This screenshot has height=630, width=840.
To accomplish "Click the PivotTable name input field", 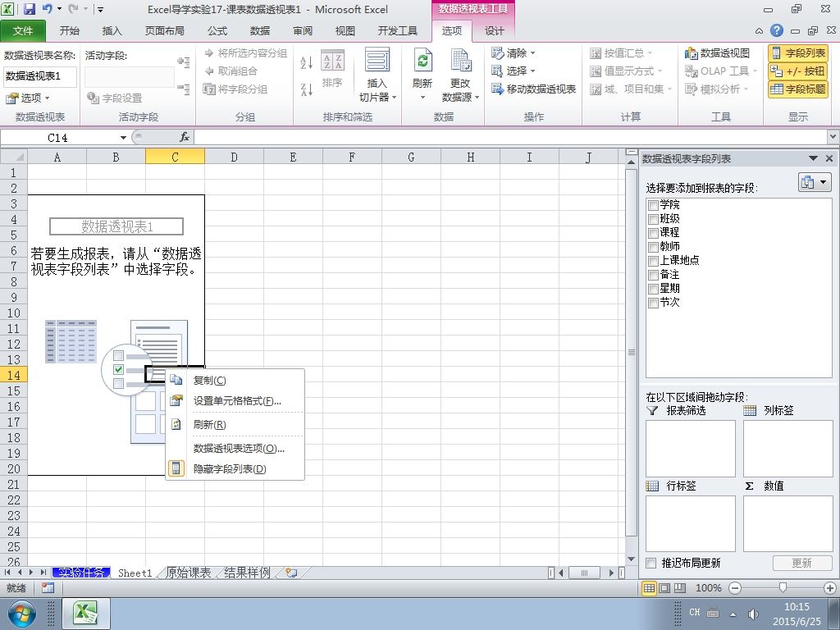I will (40, 76).
